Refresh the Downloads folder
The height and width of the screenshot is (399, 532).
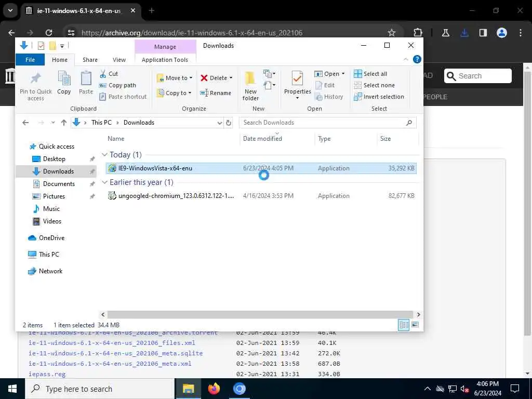[x=229, y=123]
